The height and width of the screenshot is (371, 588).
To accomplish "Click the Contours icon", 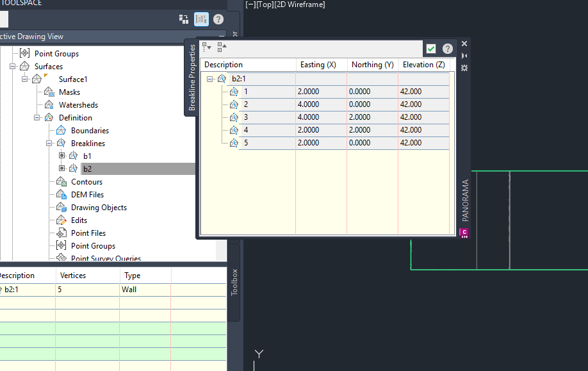I will tap(61, 181).
